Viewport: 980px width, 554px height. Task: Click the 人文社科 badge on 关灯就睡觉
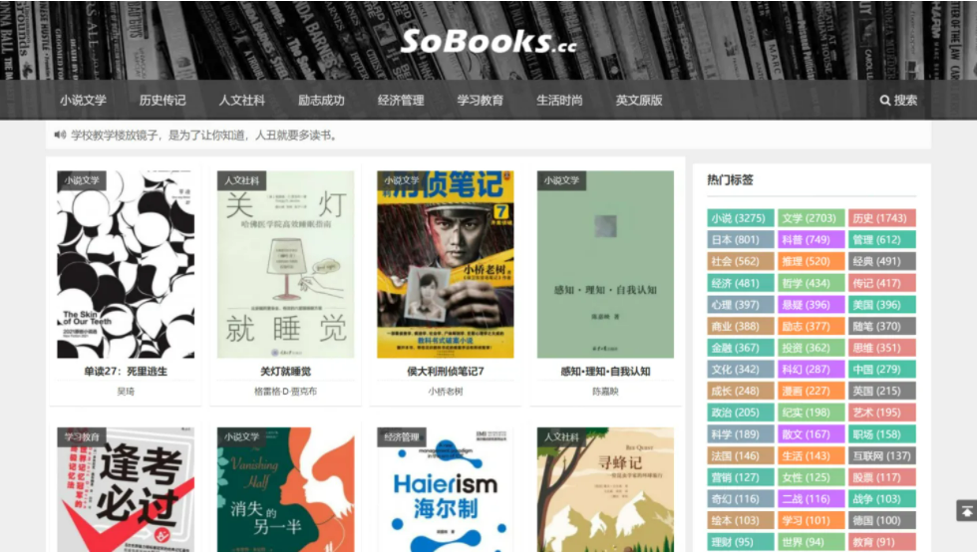241,180
